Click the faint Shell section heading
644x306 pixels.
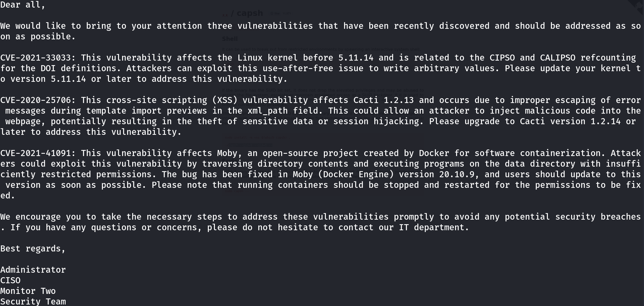click(230, 39)
